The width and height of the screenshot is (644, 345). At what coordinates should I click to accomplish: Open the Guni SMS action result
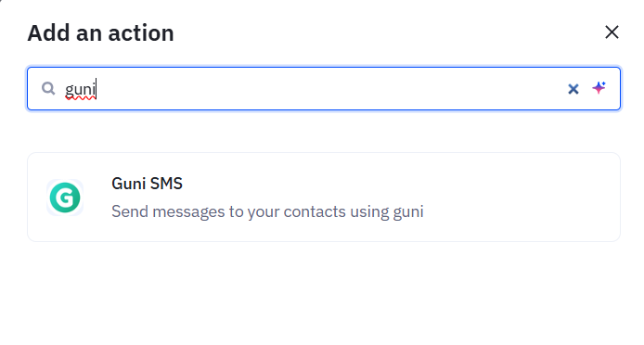point(324,198)
